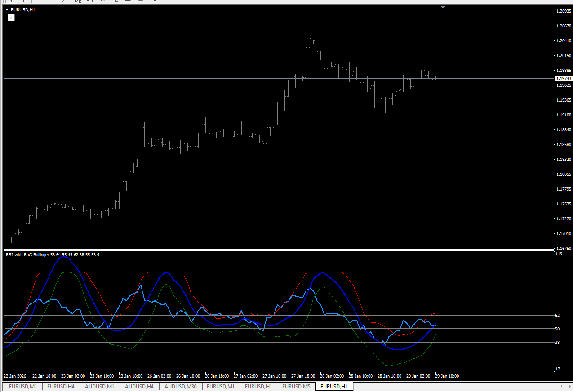The height and width of the screenshot is (392, 573).
Task: Click the 1.18320 price scale value
Action: pos(564,160)
